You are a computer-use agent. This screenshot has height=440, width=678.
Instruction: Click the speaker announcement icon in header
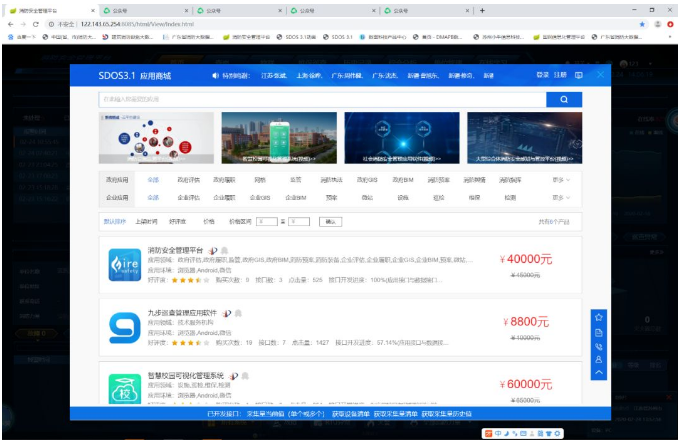(215, 75)
